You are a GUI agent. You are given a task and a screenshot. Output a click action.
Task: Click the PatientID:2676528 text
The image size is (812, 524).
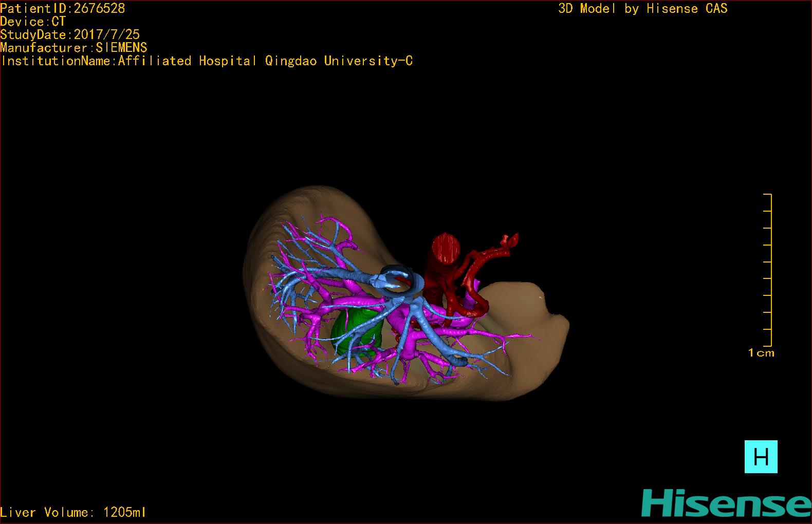point(63,8)
